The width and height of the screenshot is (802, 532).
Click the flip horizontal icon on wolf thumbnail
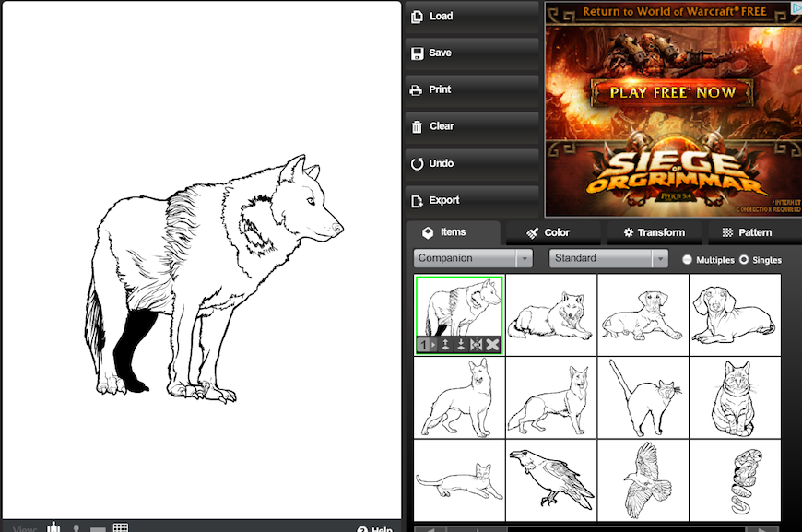(477, 345)
